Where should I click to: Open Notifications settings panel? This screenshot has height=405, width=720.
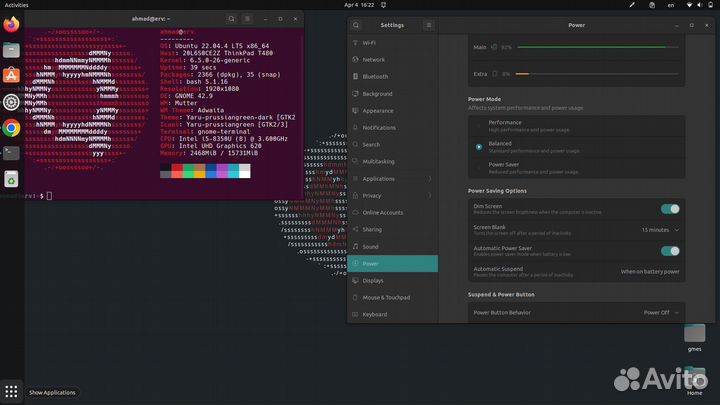coord(393,128)
